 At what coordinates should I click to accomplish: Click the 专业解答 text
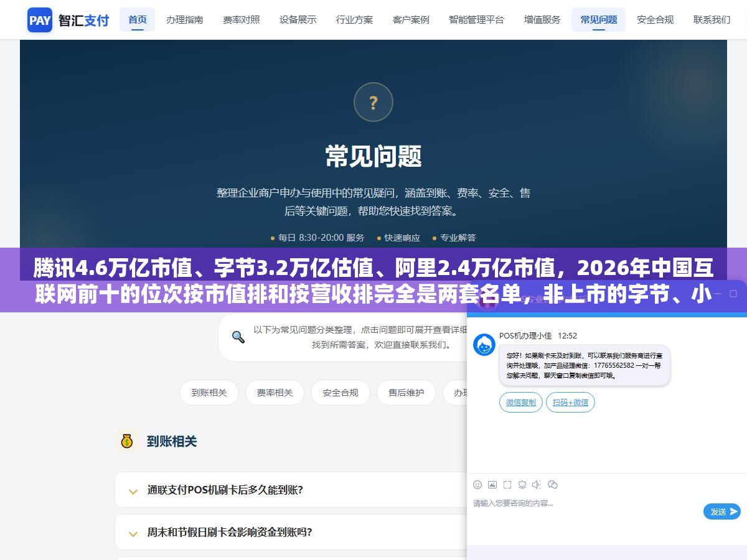(x=458, y=238)
